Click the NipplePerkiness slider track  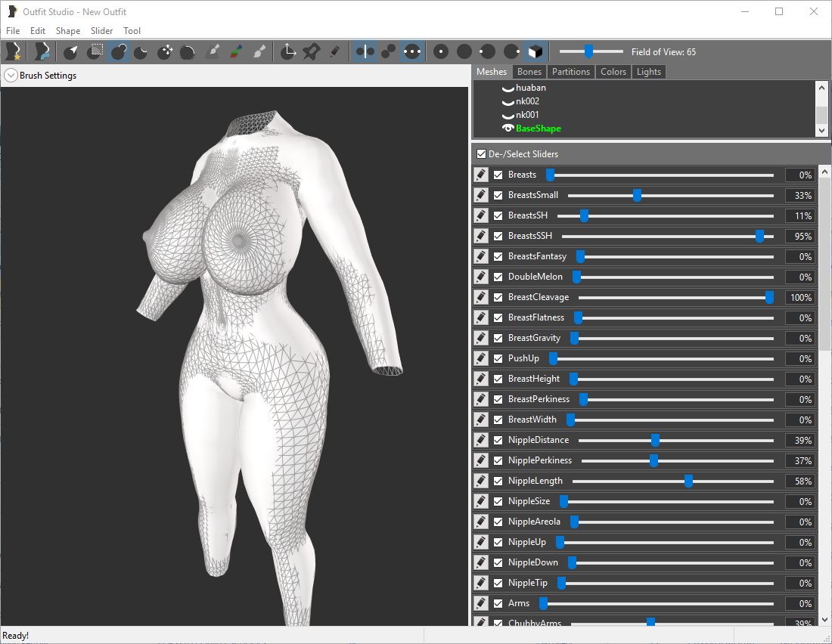coord(678,461)
